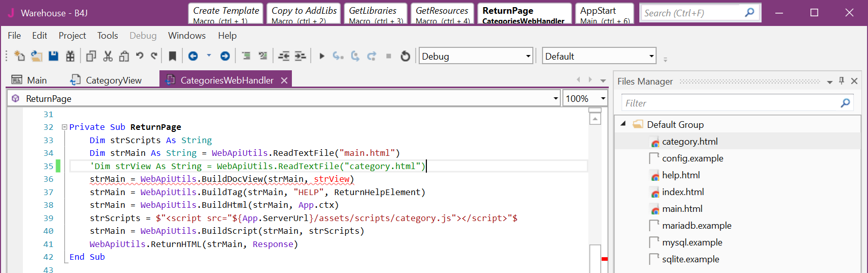Collapse the ReturnPage sub code block
The image size is (868, 273).
[65, 127]
